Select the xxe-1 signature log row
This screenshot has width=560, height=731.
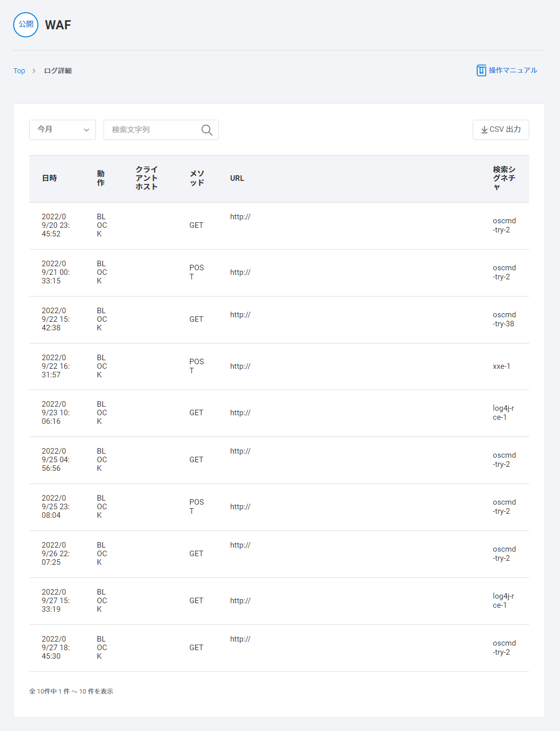(x=501, y=366)
